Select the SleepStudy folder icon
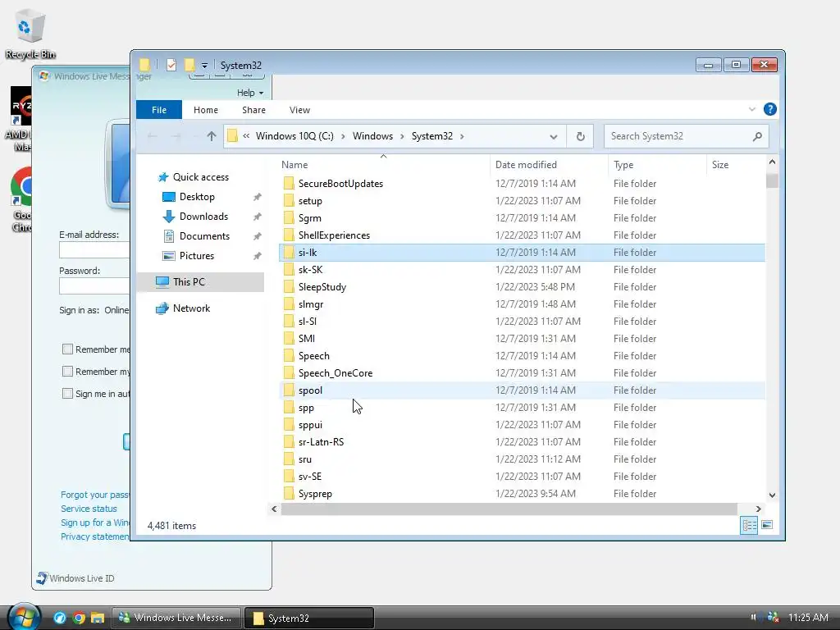 coord(289,286)
